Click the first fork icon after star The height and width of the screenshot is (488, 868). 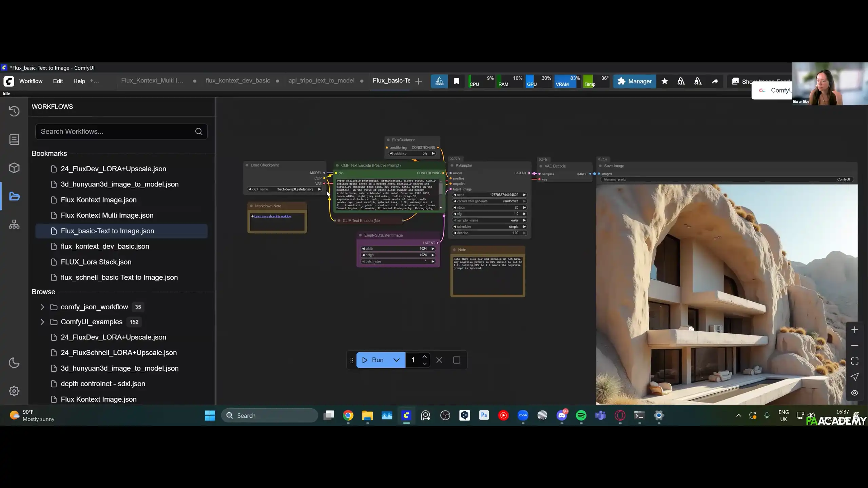pos(681,81)
